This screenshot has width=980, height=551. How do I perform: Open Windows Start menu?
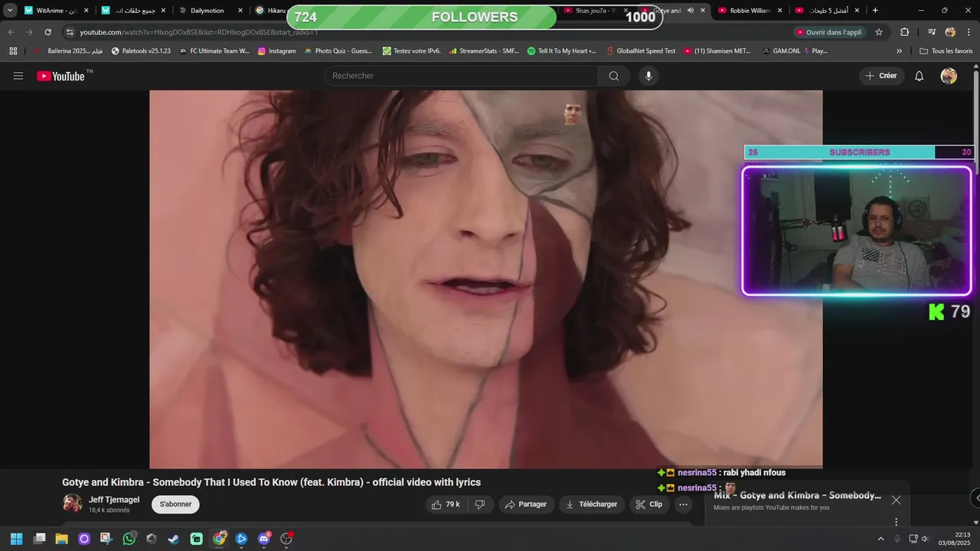[x=16, y=539]
